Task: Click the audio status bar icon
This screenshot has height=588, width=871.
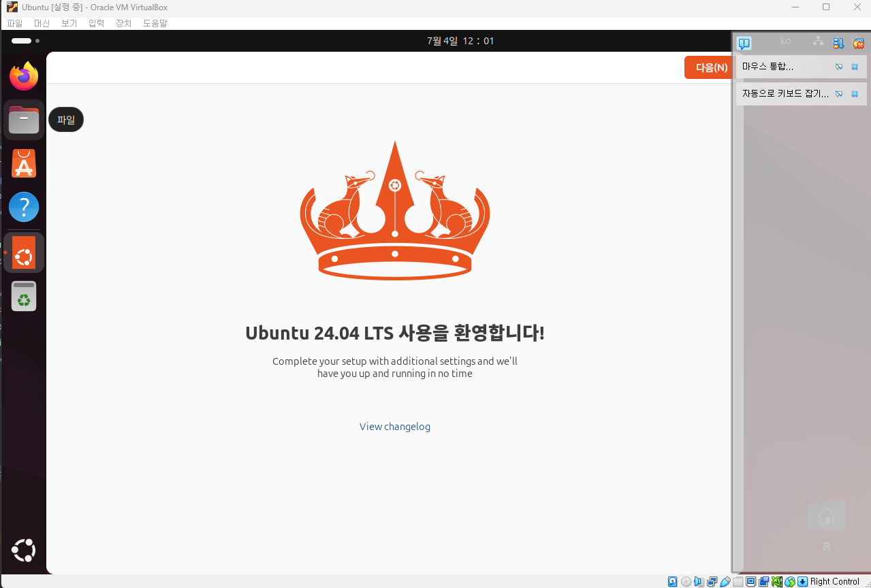Action: point(699,581)
